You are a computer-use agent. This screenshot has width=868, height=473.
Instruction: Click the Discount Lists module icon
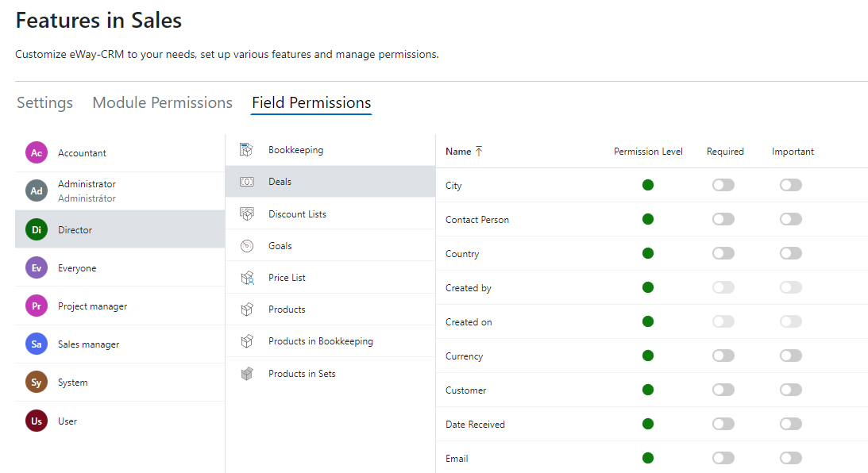247,214
